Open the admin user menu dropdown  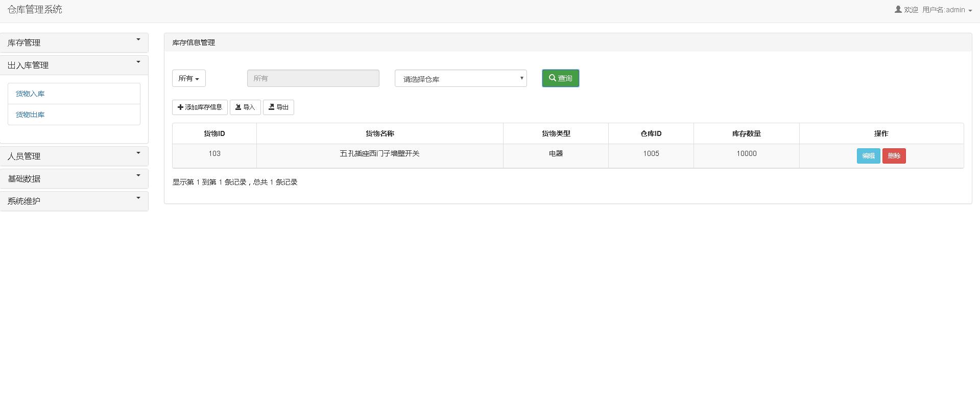(947, 10)
